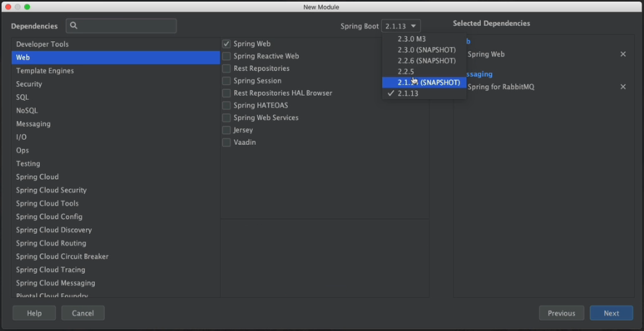Select Spring Boot version 2.2.5
This screenshot has width=644, height=331.
tap(406, 72)
